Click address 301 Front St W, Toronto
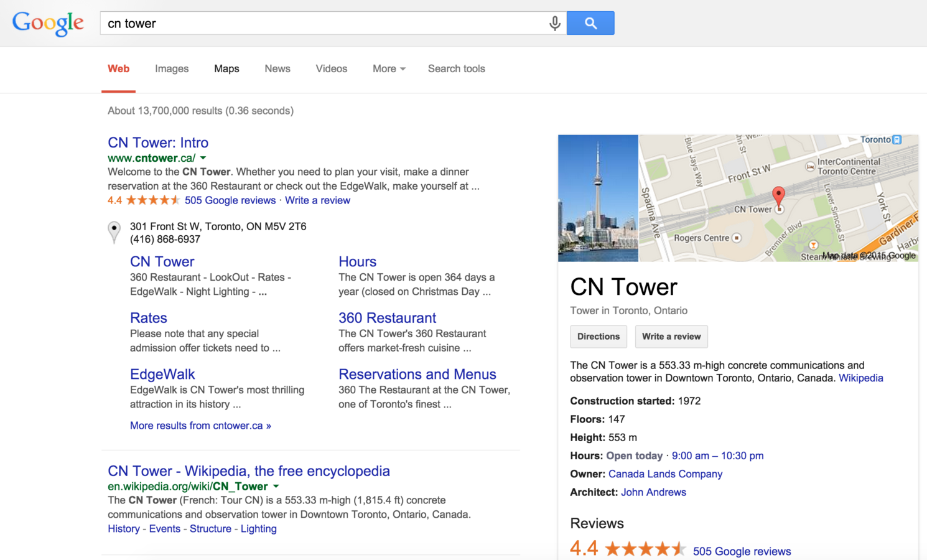The height and width of the screenshot is (560, 927). [218, 226]
